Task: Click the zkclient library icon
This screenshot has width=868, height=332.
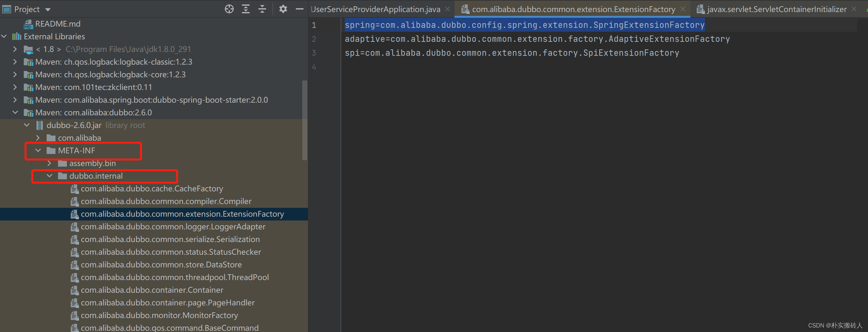Action: tap(28, 87)
